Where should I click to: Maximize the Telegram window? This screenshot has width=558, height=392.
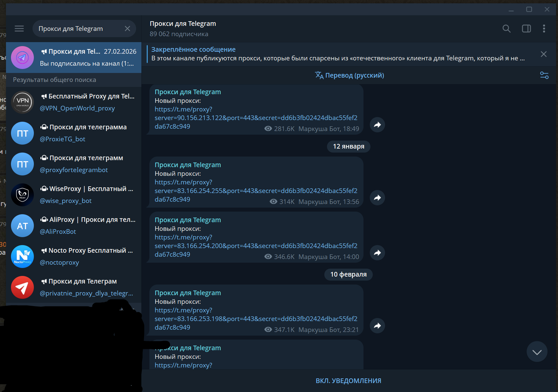coord(529,10)
